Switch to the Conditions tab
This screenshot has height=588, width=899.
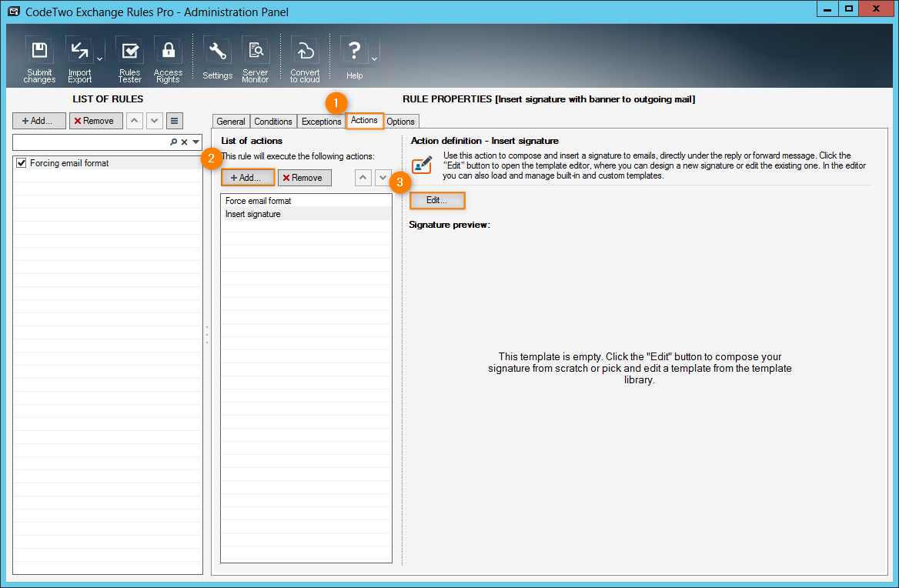(273, 122)
